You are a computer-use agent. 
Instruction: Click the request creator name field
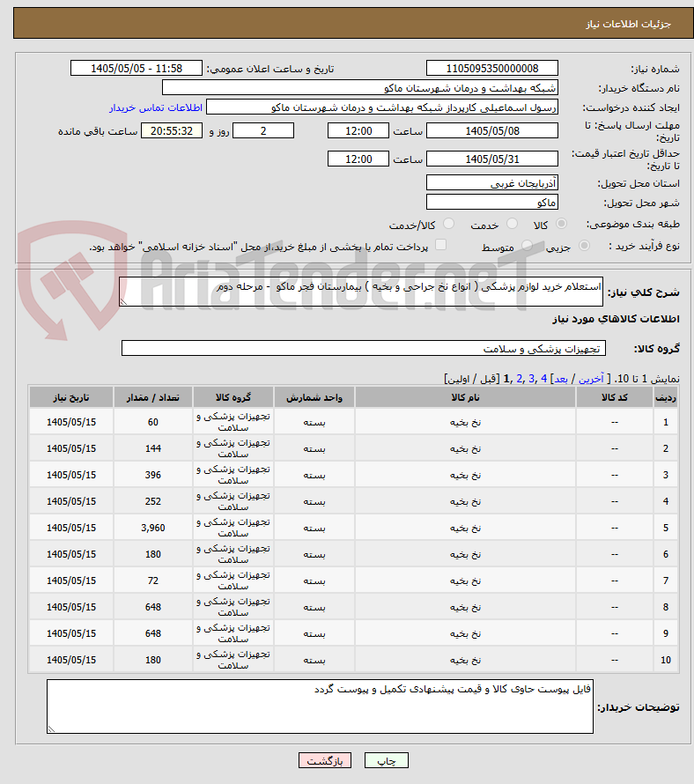[382, 107]
